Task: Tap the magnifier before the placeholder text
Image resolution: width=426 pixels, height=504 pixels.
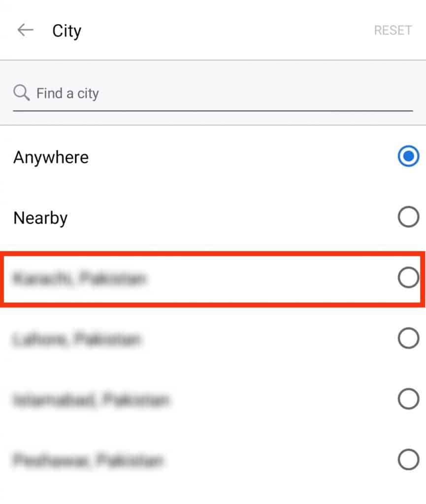Action: [x=21, y=93]
